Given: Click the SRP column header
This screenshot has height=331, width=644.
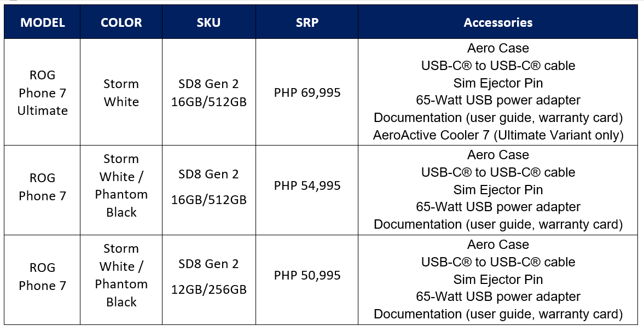Looking at the screenshot, I should tap(307, 22).
